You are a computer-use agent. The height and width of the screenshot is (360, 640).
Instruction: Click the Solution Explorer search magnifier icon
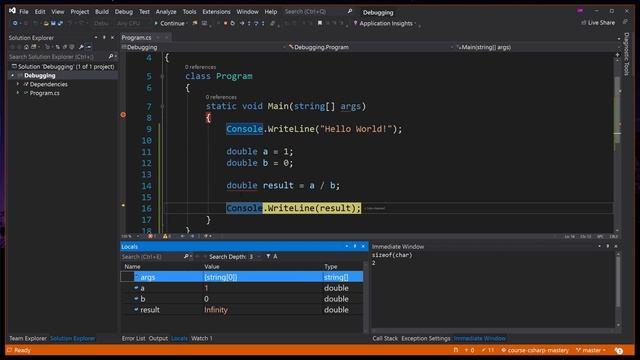(x=111, y=56)
